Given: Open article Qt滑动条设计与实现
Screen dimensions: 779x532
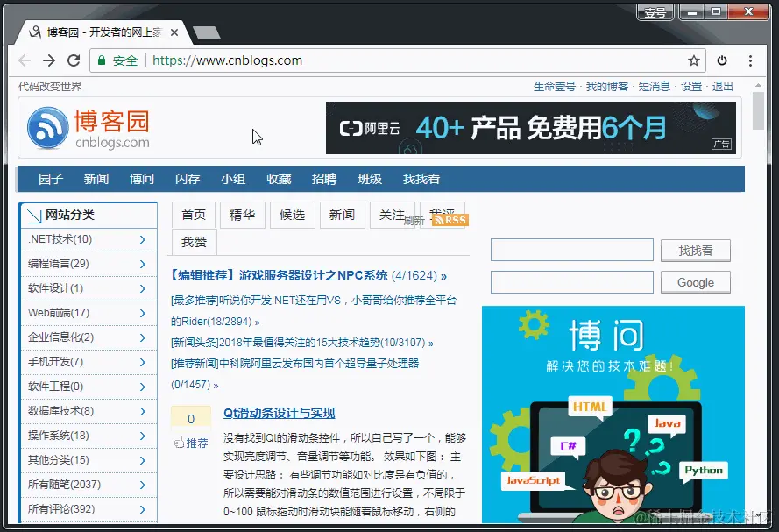Looking at the screenshot, I should pos(280,413).
